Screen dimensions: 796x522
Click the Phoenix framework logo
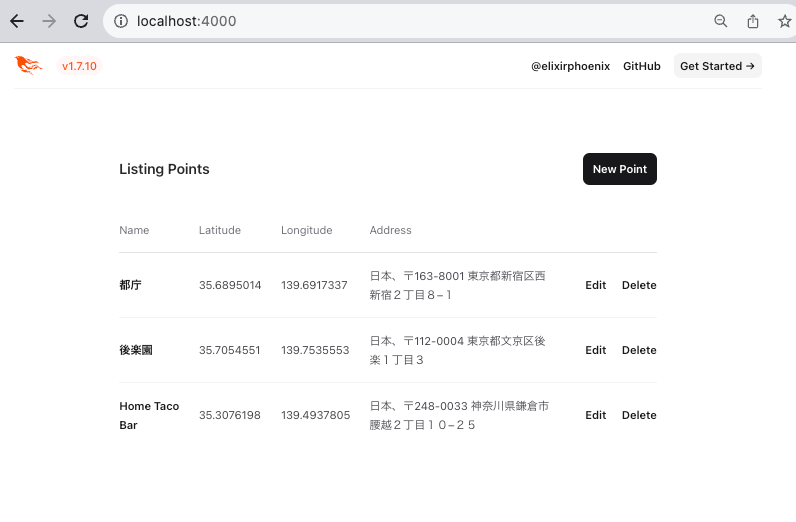click(28, 66)
